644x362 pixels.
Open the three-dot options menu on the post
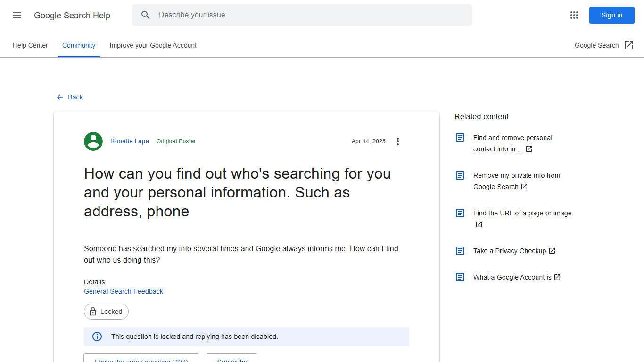398,141
